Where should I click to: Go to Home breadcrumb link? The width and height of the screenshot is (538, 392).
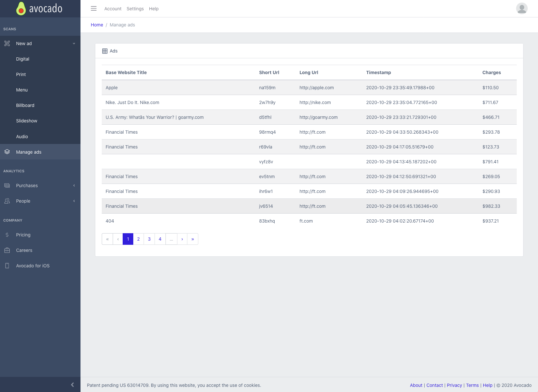coord(97,25)
